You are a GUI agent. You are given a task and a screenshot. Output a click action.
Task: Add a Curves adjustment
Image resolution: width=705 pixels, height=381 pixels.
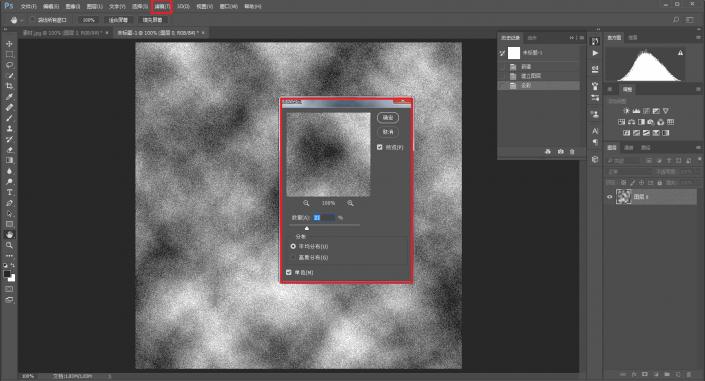pos(646,111)
